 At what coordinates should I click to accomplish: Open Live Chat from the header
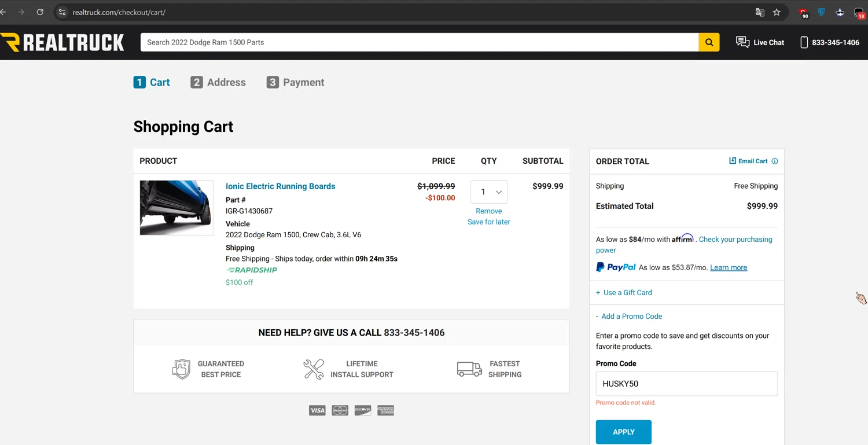760,42
